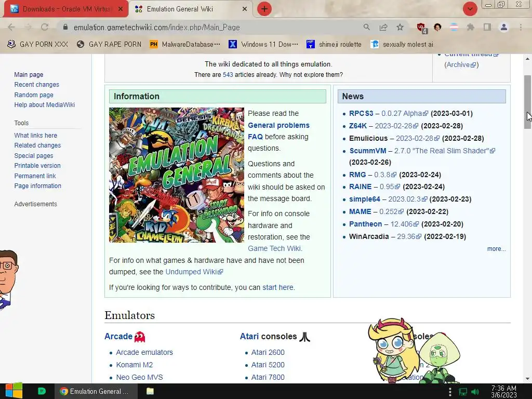Open Z64K news entry link

point(358,126)
